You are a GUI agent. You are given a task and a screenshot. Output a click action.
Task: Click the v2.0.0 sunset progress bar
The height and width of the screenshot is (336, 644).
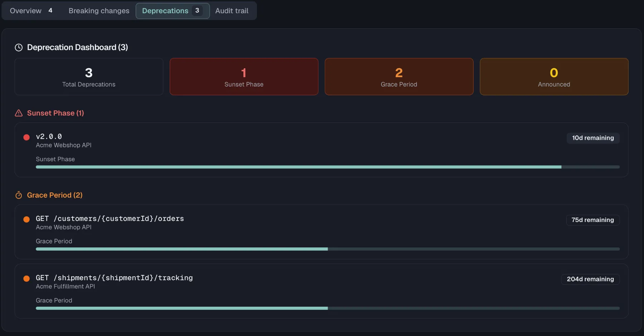[328, 167]
